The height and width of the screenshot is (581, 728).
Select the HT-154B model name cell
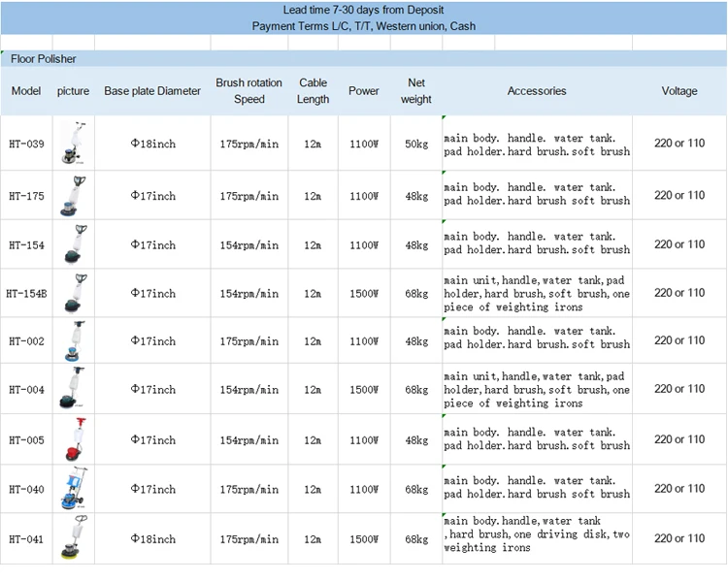click(x=26, y=293)
